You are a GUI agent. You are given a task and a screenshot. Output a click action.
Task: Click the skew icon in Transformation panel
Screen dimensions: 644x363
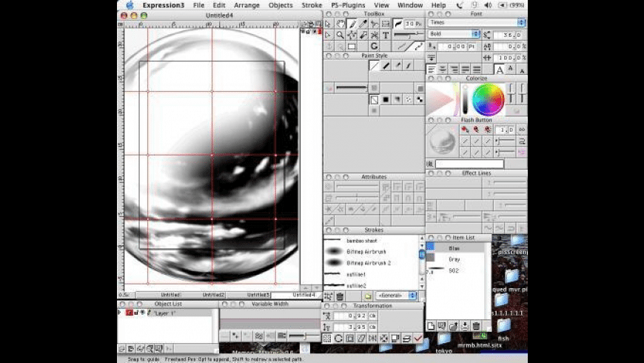pos(361,339)
